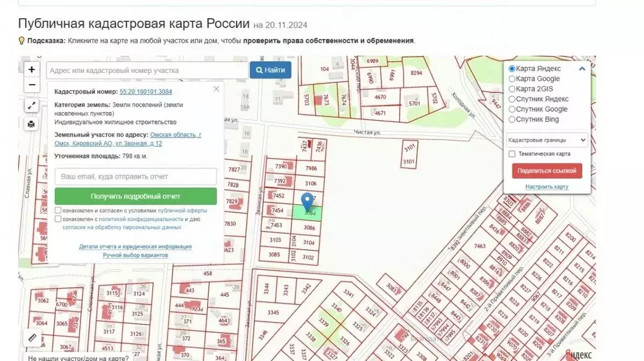Activate the ruler measurement tool
644x361 pixels.
(33, 338)
